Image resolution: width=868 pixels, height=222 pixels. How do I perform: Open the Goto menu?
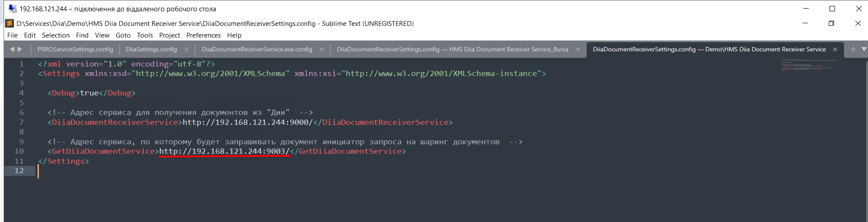coord(123,35)
